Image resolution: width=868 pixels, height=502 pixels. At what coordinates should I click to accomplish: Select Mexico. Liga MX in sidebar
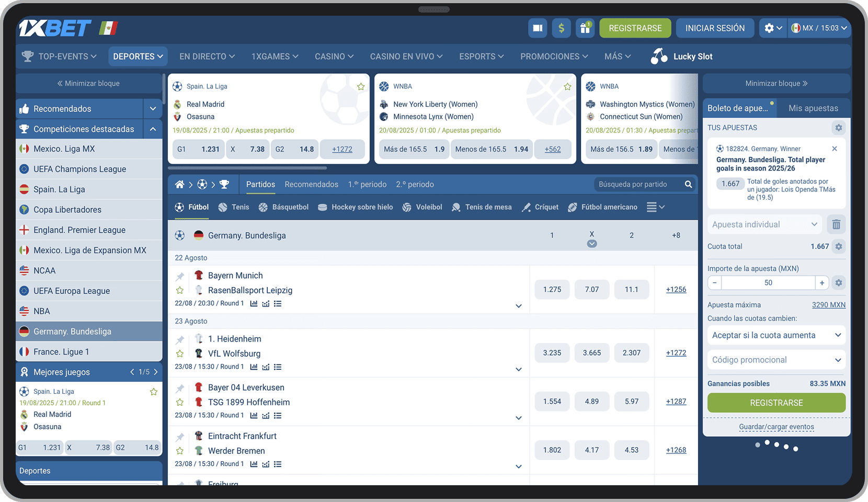(x=89, y=149)
